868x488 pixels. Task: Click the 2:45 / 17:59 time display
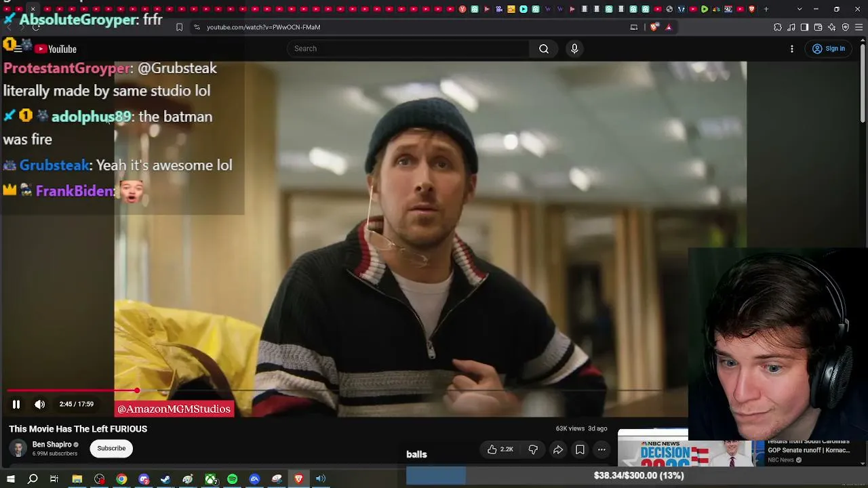point(77,405)
